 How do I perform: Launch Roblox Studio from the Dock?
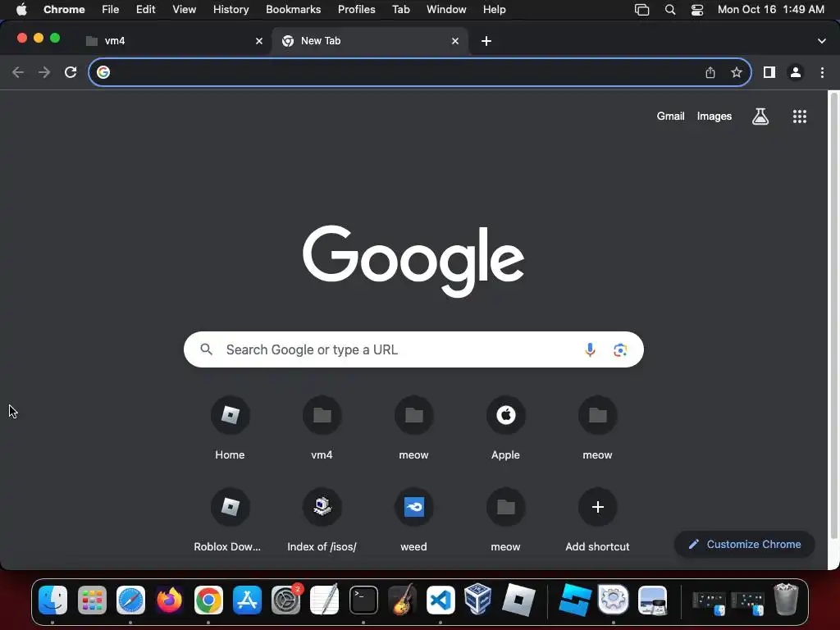pyautogui.click(x=575, y=600)
